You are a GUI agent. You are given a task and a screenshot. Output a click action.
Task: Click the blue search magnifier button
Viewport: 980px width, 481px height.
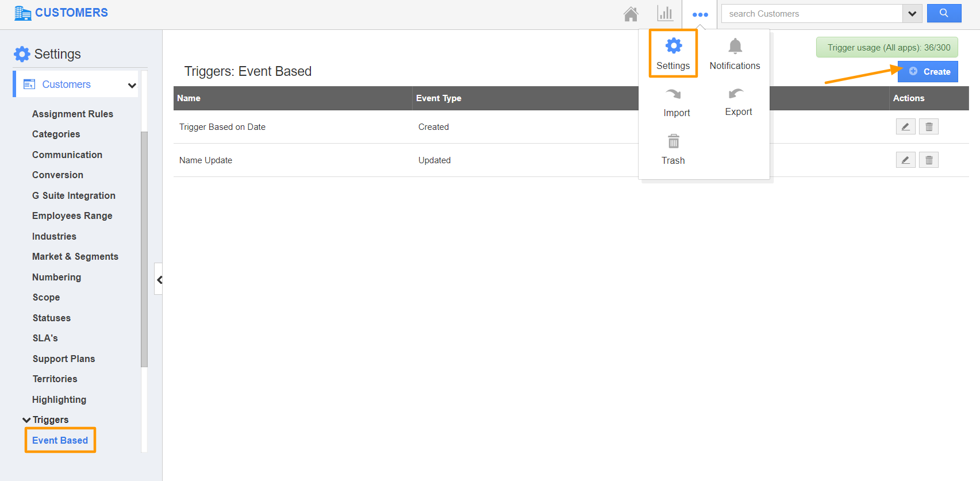pyautogui.click(x=944, y=13)
